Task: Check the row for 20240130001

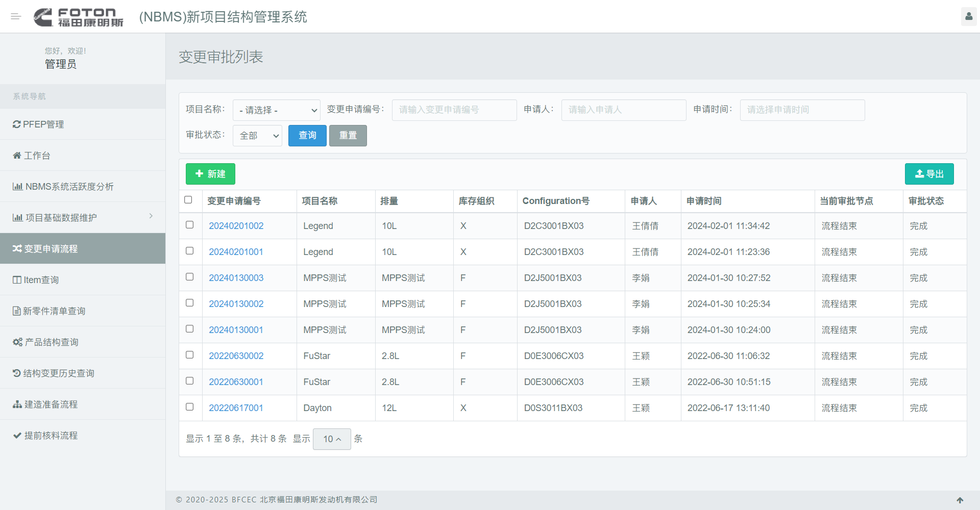Action: [190, 329]
